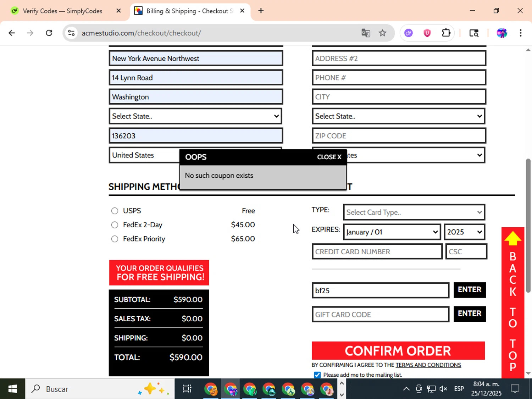Open expiration month January / 01 dropdown
Screen dimensions: 532x399
392,232
